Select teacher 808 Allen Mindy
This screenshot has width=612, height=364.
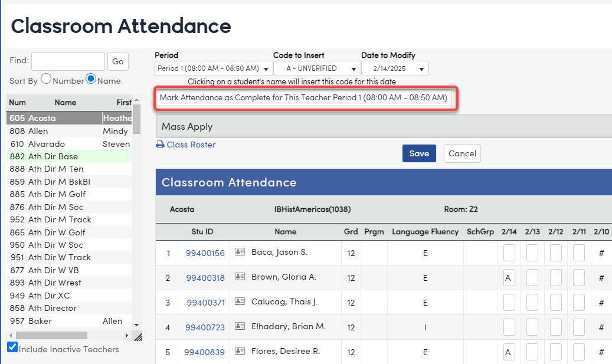click(69, 131)
